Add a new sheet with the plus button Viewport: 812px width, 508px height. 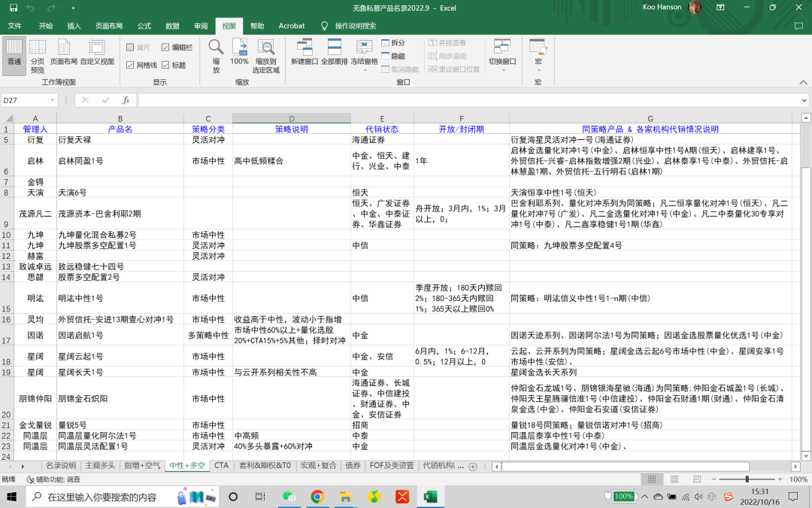[473, 467]
